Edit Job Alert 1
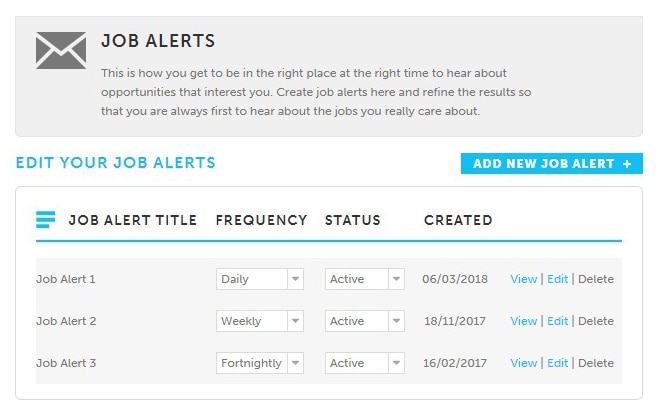 pyautogui.click(x=557, y=280)
